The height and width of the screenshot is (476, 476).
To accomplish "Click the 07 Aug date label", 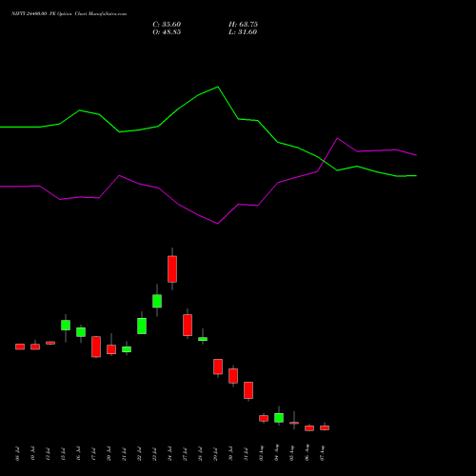I will point(322,453).
